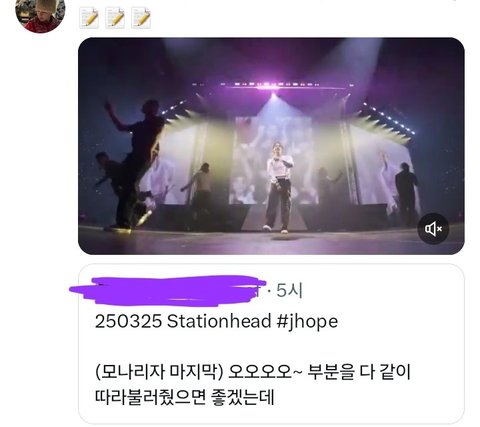
Task: Click the shirtless dancer behind the left silhouette
Action: click(x=200, y=188)
